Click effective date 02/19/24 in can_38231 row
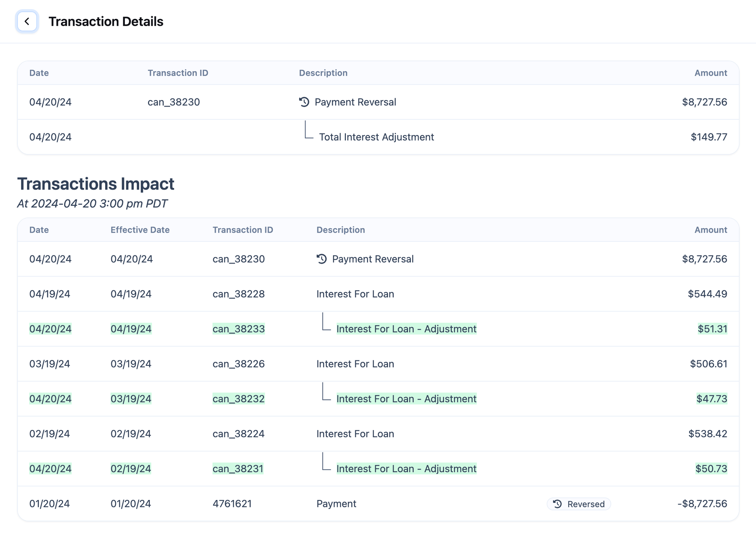 [131, 469]
